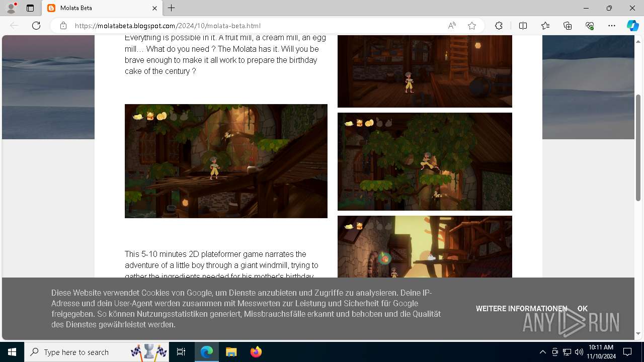Click scrollbar down arrow
This screenshot has height=362, width=644.
coord(638,333)
